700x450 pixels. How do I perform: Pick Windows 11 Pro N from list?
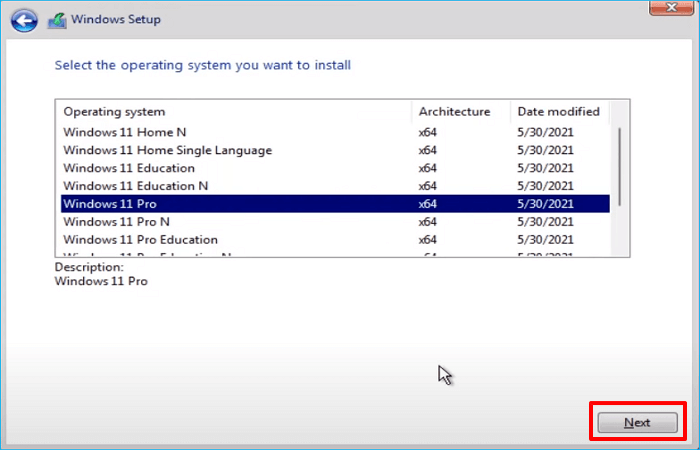116,222
